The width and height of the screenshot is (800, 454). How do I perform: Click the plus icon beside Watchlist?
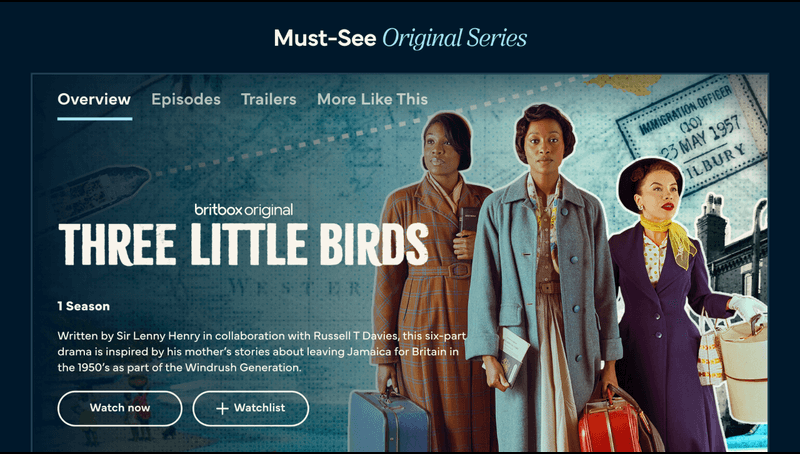coord(222,408)
